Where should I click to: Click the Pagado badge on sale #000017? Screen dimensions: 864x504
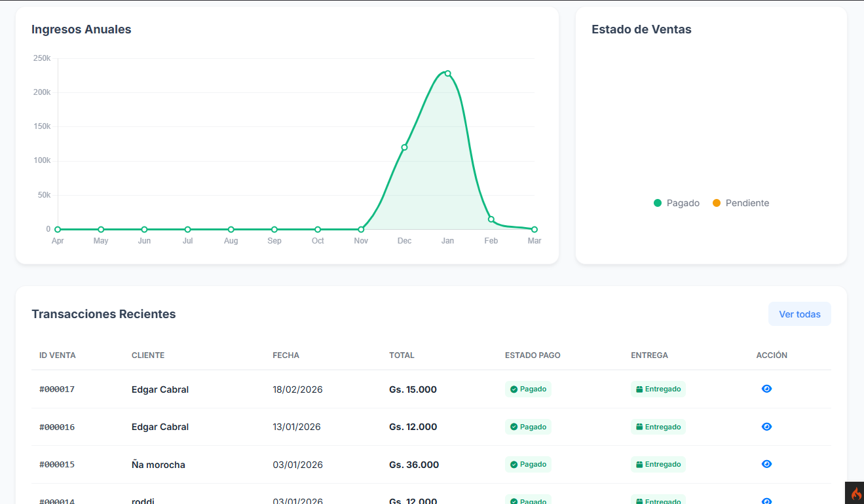point(528,389)
